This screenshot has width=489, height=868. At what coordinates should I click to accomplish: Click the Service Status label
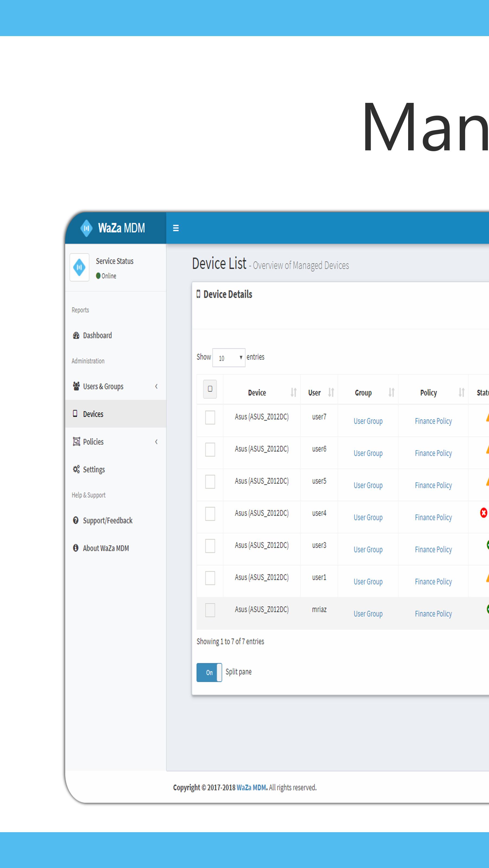(115, 261)
